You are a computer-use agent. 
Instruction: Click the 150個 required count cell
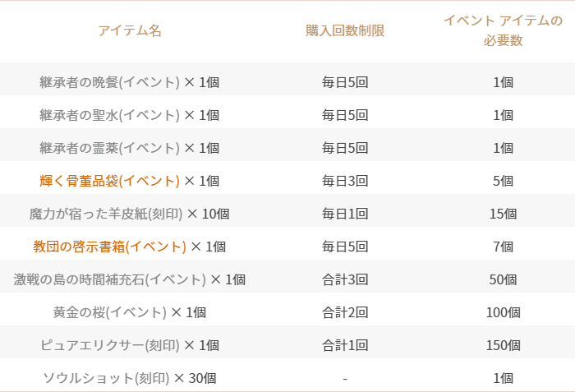point(503,345)
